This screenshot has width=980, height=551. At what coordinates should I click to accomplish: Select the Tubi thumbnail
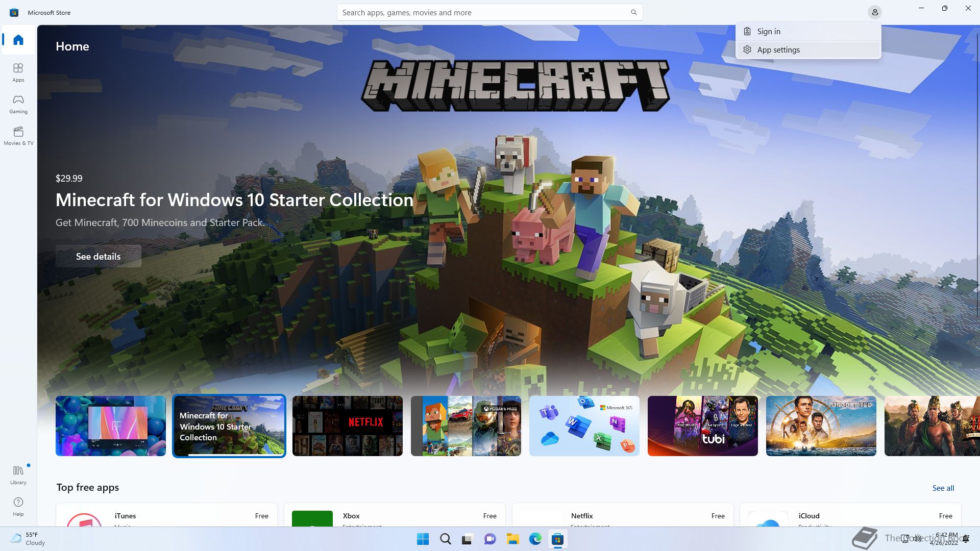coord(703,426)
